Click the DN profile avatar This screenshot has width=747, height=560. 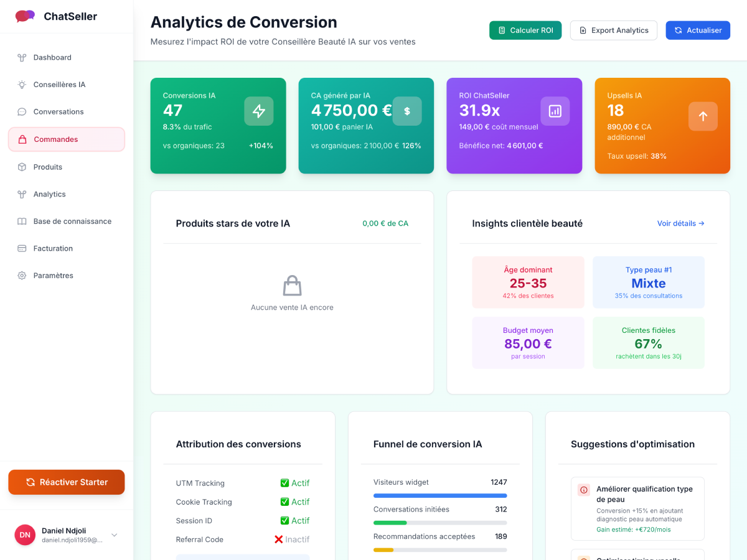[x=24, y=534]
